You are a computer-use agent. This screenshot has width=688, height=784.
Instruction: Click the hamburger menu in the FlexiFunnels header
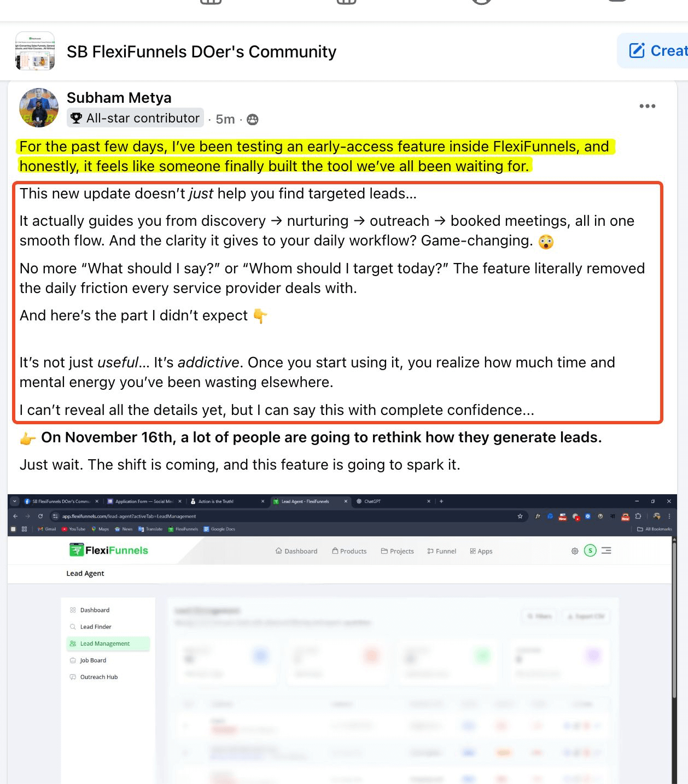click(606, 551)
